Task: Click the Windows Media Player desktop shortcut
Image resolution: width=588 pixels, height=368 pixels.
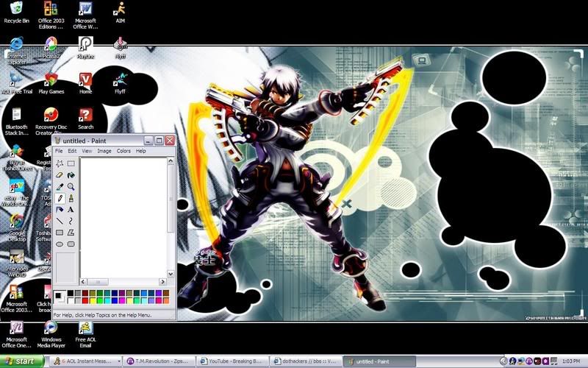Action: coord(51,332)
